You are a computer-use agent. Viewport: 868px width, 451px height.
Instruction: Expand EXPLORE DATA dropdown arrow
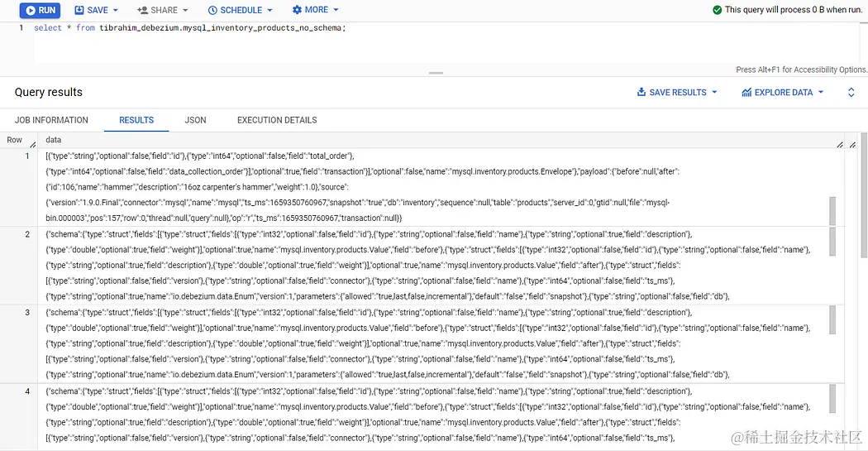821,93
